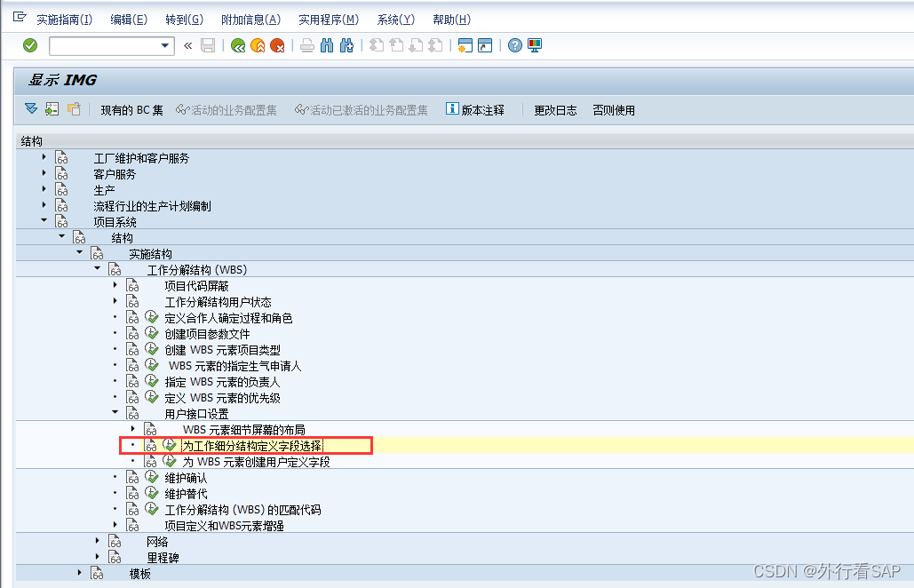Image resolution: width=914 pixels, height=588 pixels.
Task: Click execute icon for 维护确认
Action: 152,477
